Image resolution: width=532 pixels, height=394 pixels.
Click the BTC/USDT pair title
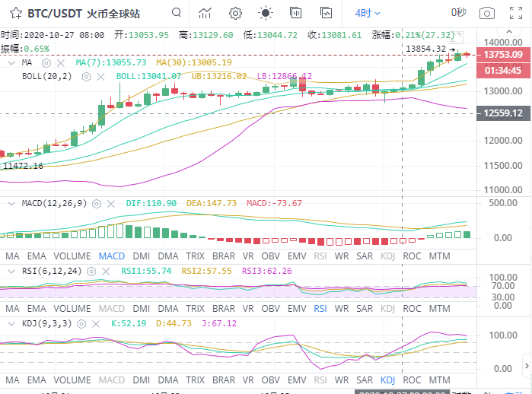click(55, 14)
